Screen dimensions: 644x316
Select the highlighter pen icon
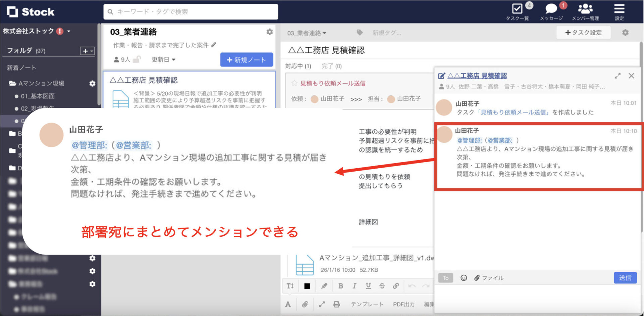coord(323,286)
